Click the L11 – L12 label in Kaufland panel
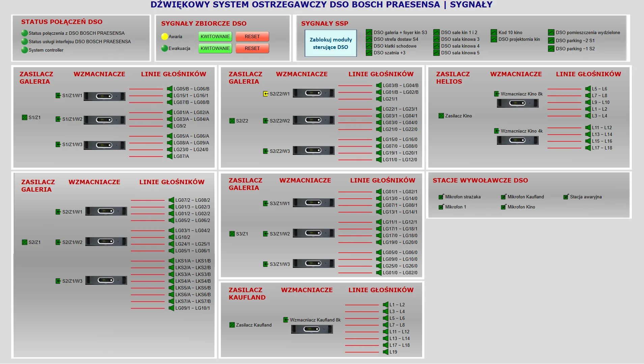644x364 pixels. [x=399, y=332]
